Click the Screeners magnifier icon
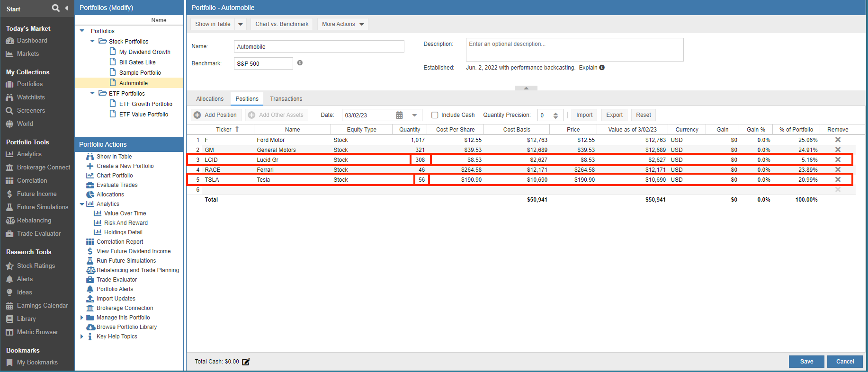 click(x=9, y=111)
